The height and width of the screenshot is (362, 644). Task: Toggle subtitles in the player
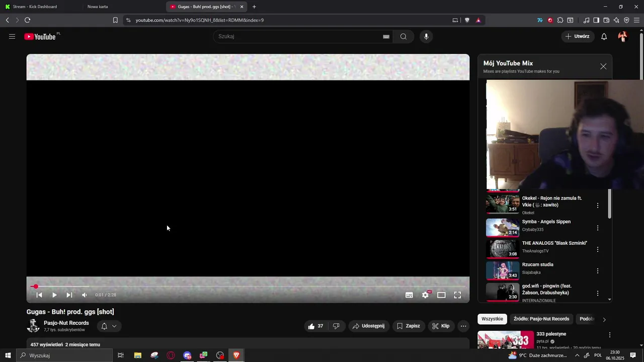[409, 295]
